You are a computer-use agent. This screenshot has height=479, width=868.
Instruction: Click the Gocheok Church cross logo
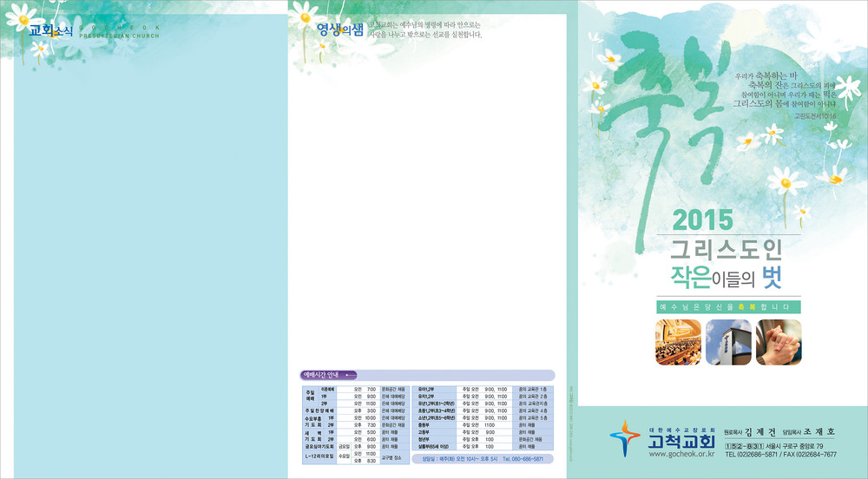click(627, 440)
